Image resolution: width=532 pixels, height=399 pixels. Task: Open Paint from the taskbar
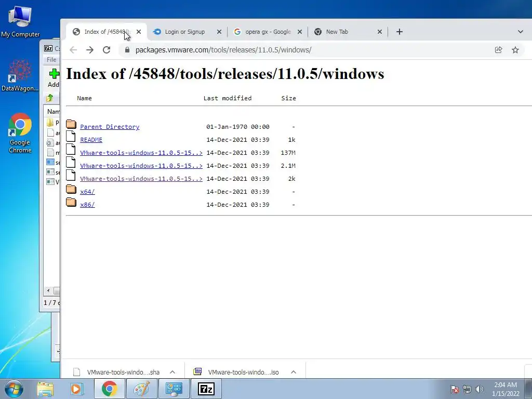[x=142, y=389]
